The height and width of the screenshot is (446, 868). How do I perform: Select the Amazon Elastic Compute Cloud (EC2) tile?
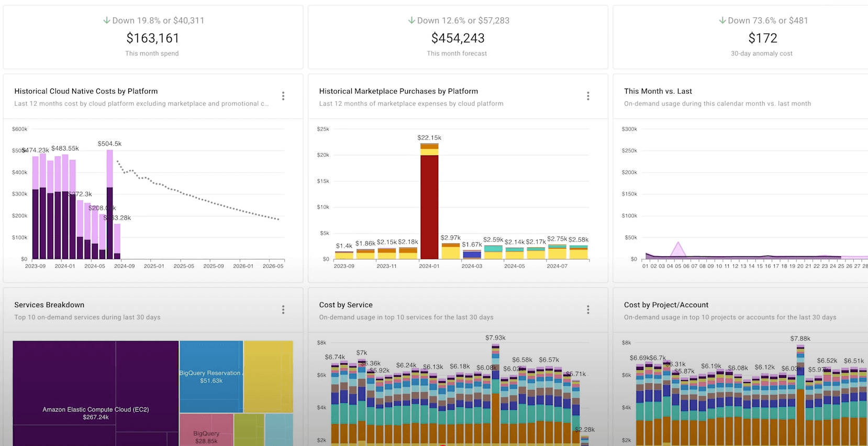pyautogui.click(x=96, y=393)
